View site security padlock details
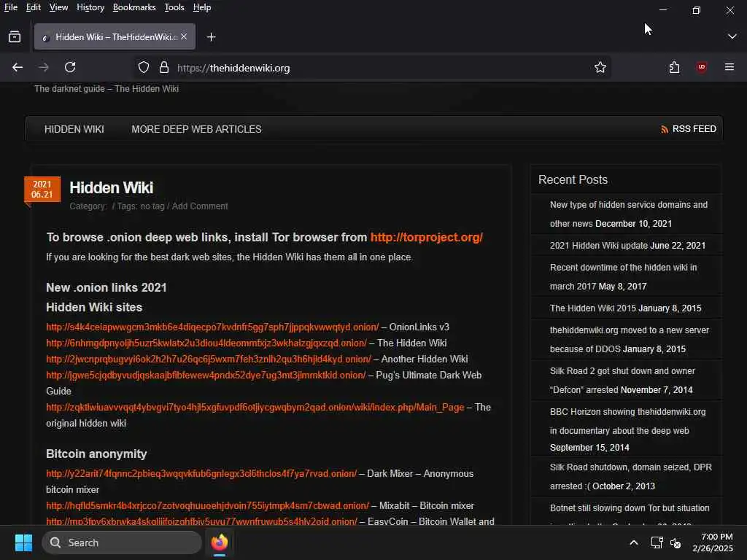 pyautogui.click(x=164, y=68)
